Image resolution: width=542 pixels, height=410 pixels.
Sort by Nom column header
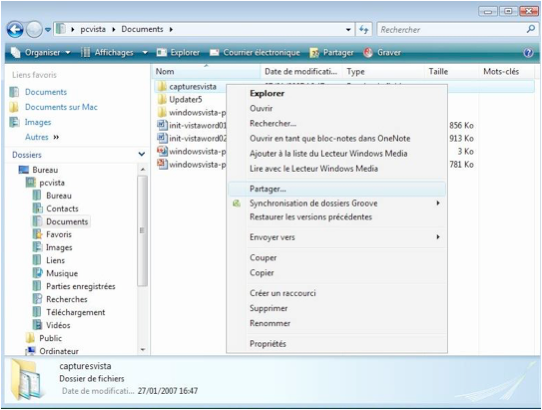coord(206,72)
